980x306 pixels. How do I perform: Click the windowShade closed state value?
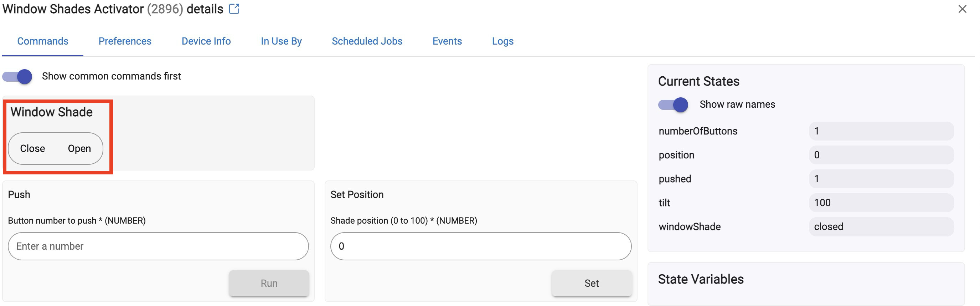click(x=882, y=227)
